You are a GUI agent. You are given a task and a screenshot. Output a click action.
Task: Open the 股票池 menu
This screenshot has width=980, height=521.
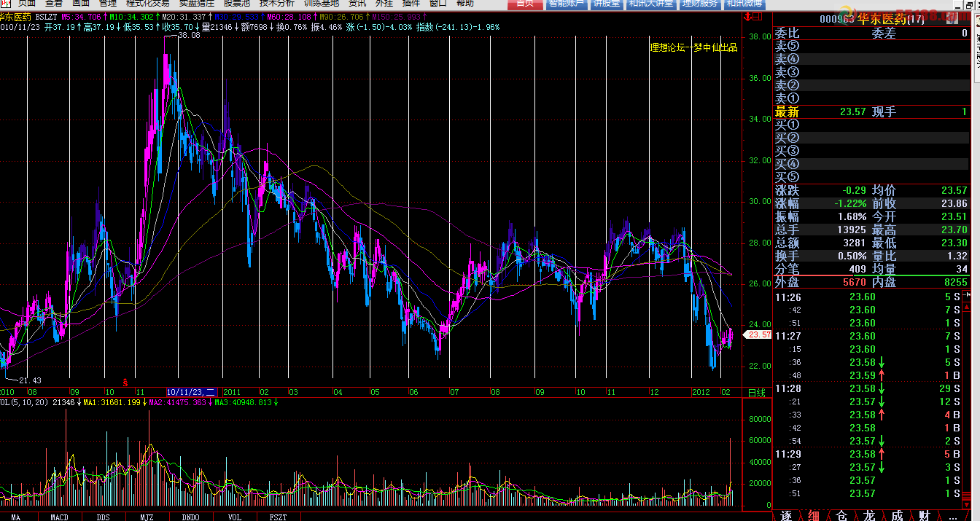pyautogui.click(x=237, y=4)
